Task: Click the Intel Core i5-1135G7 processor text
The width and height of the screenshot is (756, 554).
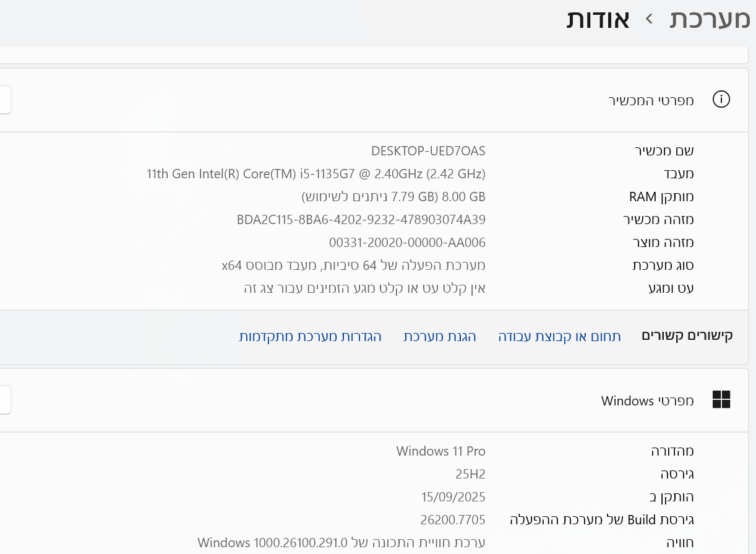Action: tap(316, 173)
